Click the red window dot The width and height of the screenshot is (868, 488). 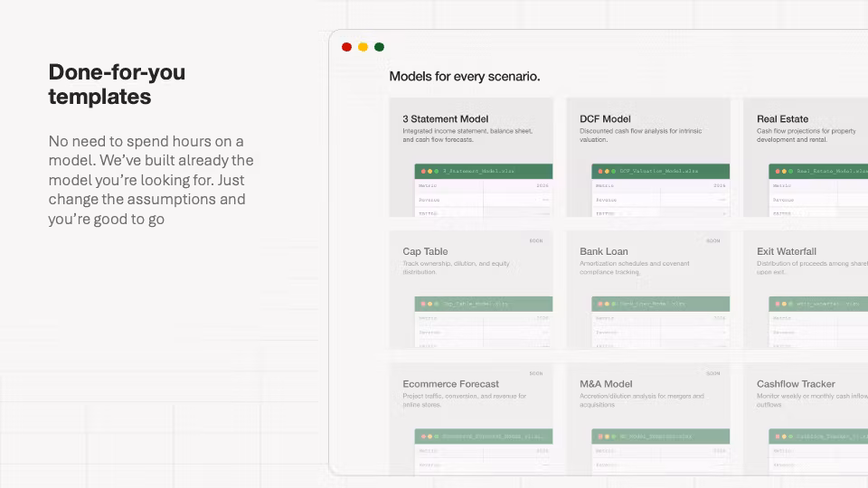(346, 47)
